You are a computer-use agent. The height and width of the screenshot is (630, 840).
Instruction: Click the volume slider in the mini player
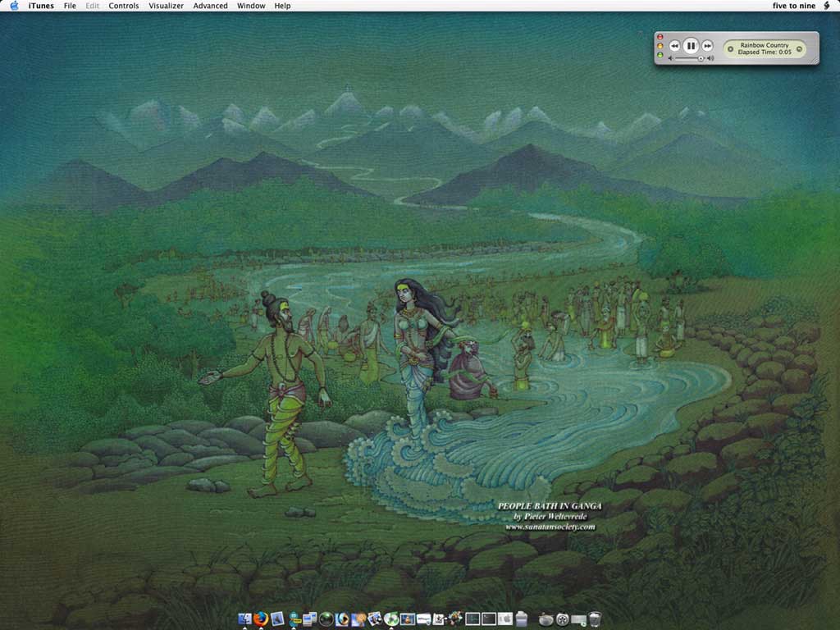pyautogui.click(x=688, y=58)
